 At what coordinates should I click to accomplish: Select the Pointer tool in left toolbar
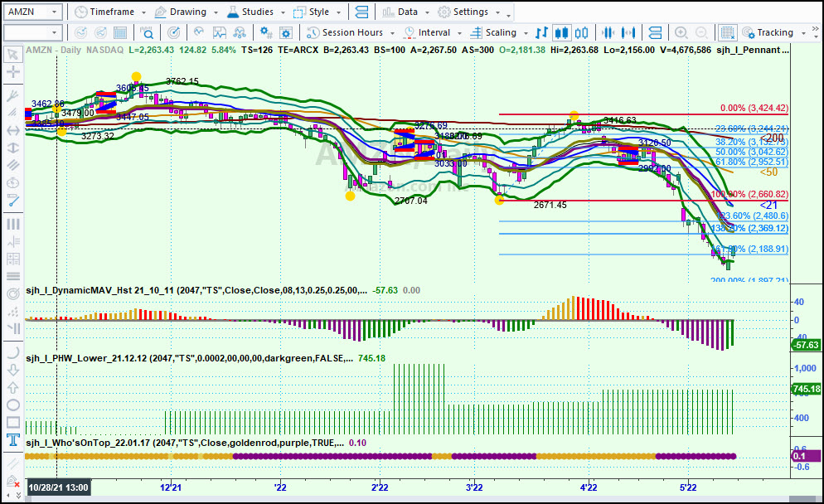point(13,54)
